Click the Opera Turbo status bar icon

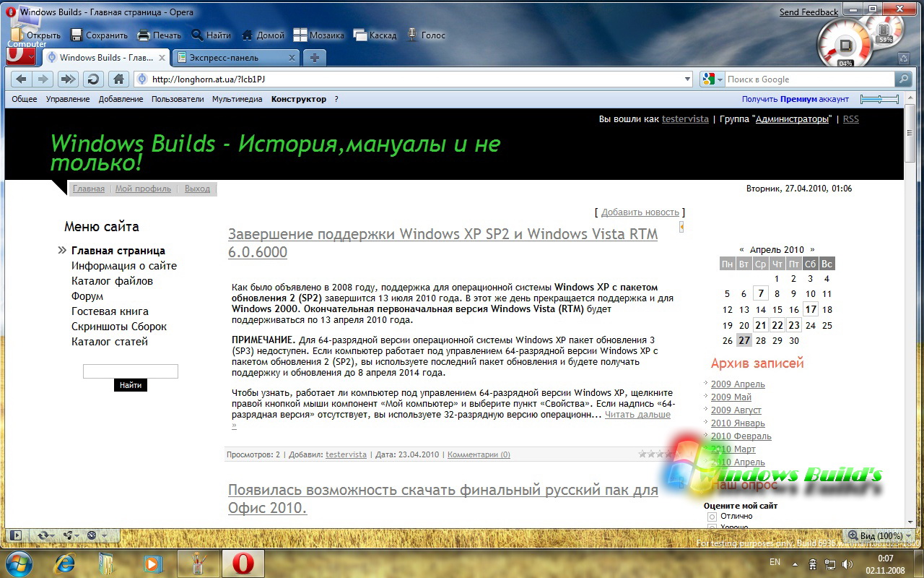pyautogui.click(x=92, y=535)
